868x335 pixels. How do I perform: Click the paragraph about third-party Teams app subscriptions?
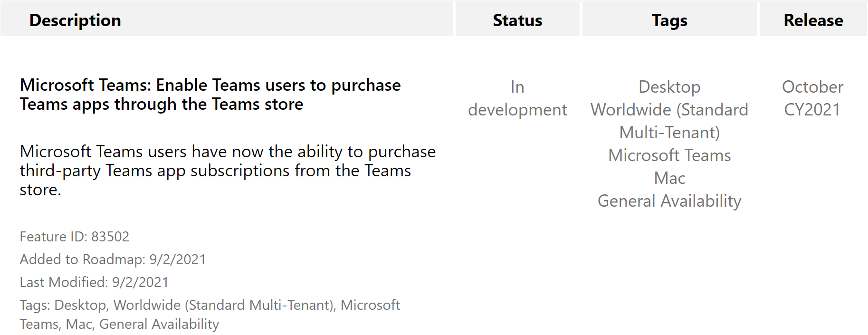click(x=227, y=171)
